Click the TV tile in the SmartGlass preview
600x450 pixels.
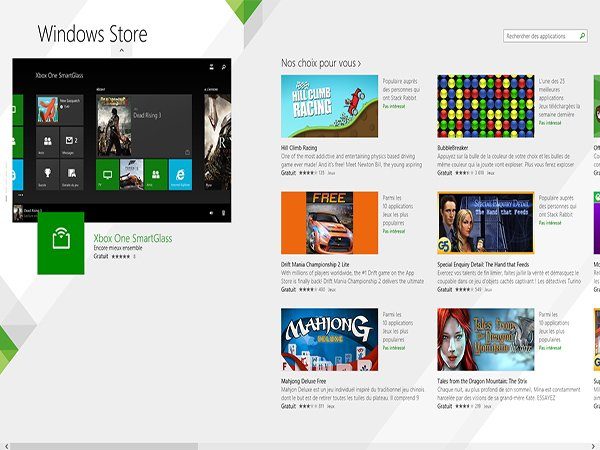pyautogui.click(x=107, y=175)
